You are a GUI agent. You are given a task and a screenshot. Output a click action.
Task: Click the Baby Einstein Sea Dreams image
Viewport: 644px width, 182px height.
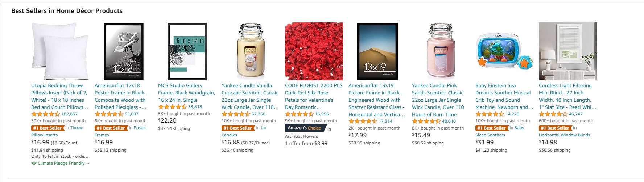click(504, 51)
